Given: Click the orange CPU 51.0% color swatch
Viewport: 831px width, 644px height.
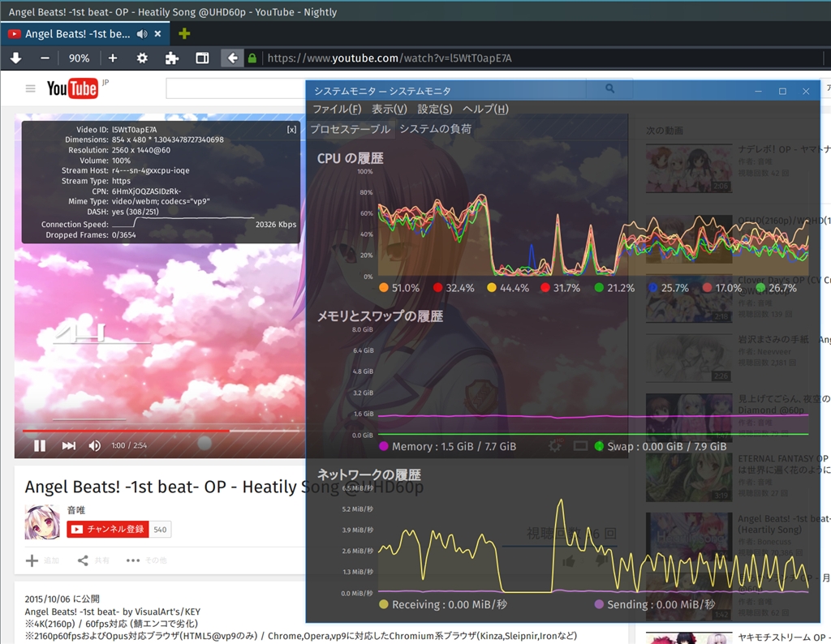Looking at the screenshot, I should click(384, 288).
